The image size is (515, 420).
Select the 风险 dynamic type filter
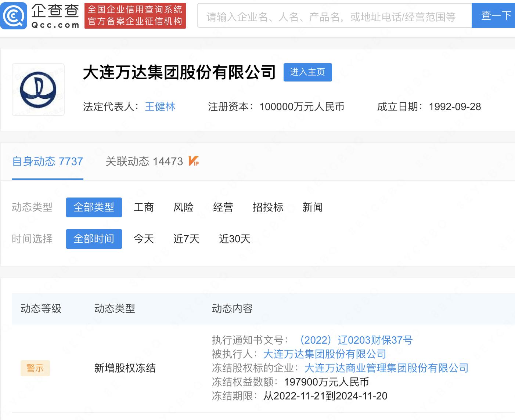184,207
